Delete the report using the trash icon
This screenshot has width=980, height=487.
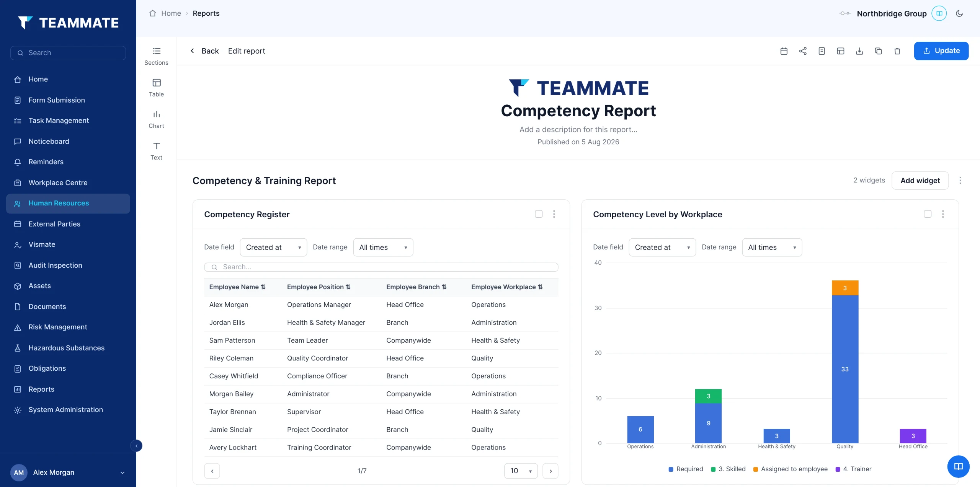pyautogui.click(x=897, y=51)
